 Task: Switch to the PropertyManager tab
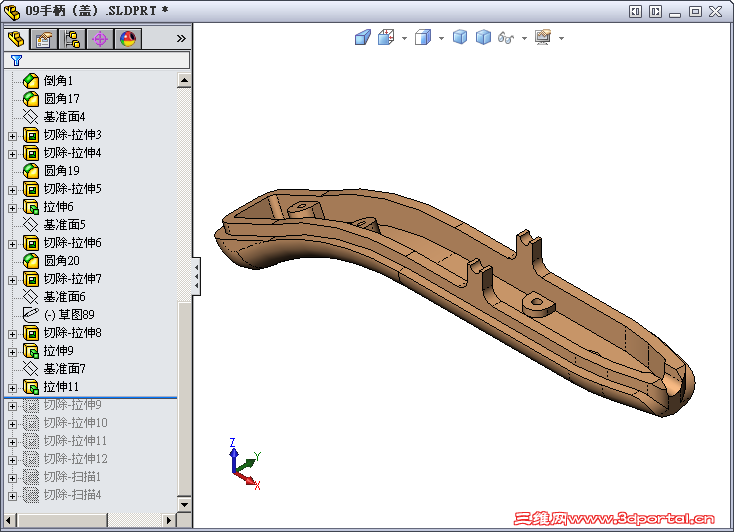tap(44, 39)
